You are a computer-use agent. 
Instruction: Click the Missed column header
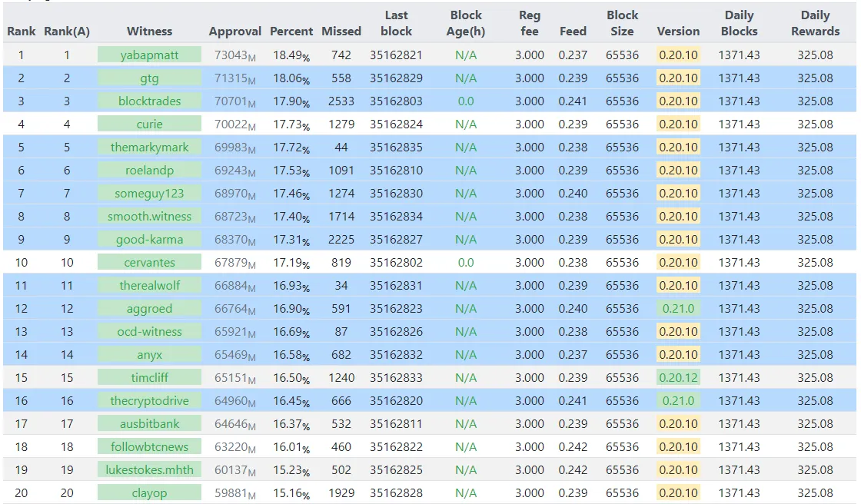pyautogui.click(x=341, y=31)
